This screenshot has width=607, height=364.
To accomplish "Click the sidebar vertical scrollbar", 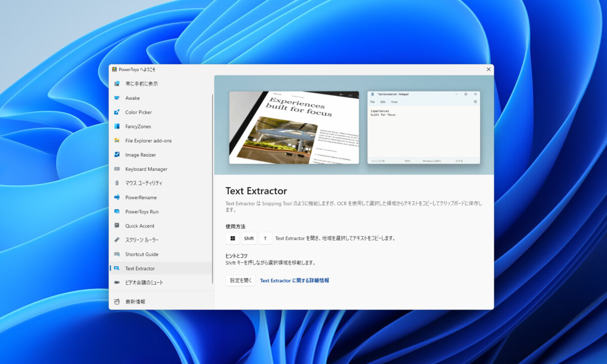I will [x=212, y=190].
